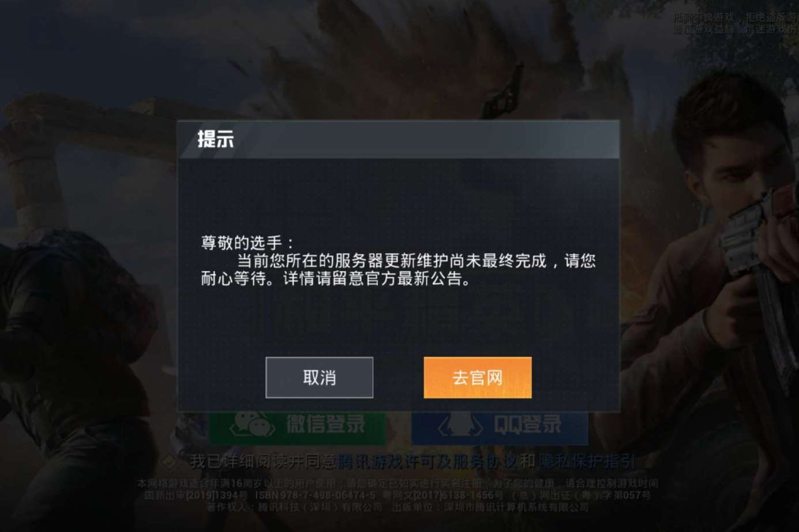Click the WeChat chat-bubble icon
The width and height of the screenshot is (799, 532).
[x=252, y=425]
